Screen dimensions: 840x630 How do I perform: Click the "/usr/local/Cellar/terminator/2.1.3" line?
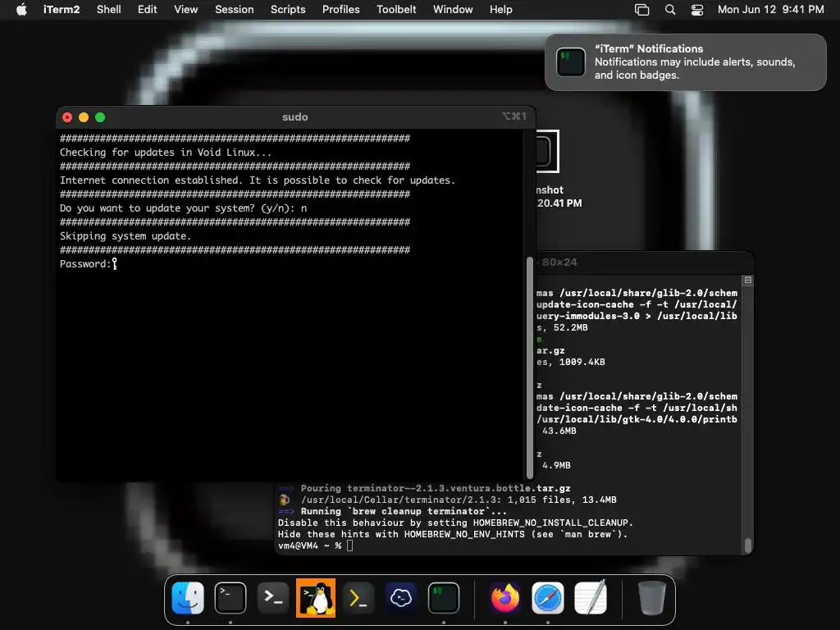pyautogui.click(x=447, y=500)
